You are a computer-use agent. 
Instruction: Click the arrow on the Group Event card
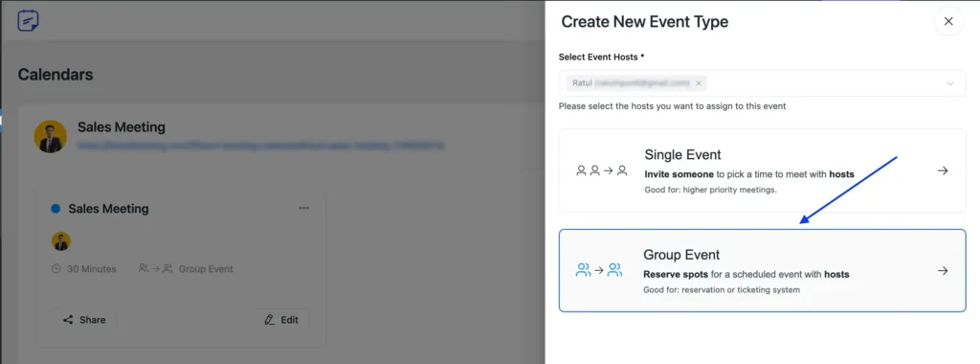tap(943, 270)
